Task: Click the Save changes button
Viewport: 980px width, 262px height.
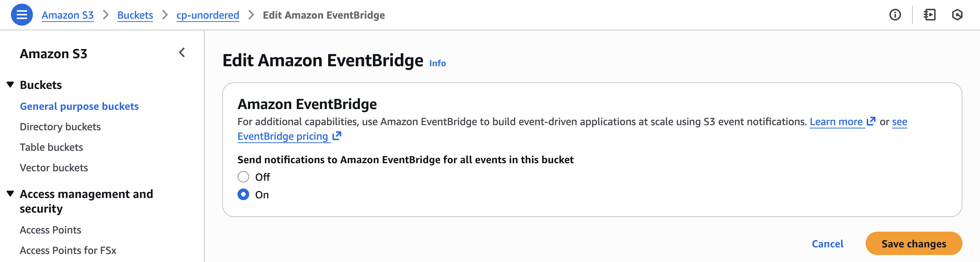Action: coord(913,244)
